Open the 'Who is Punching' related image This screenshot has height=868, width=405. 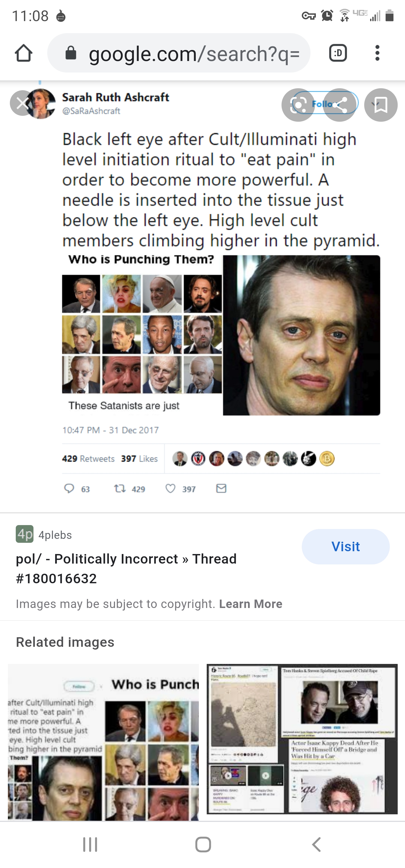(x=103, y=742)
